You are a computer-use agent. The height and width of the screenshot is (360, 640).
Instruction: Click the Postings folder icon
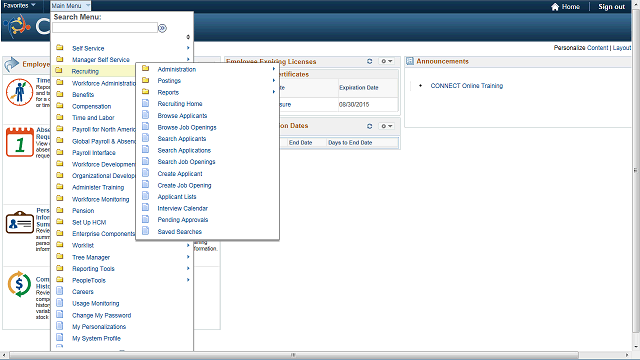pos(145,80)
